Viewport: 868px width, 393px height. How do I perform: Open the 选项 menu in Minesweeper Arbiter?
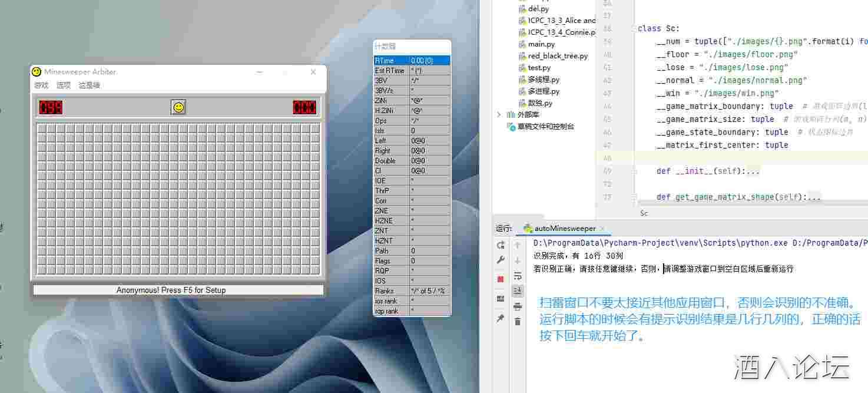point(64,85)
